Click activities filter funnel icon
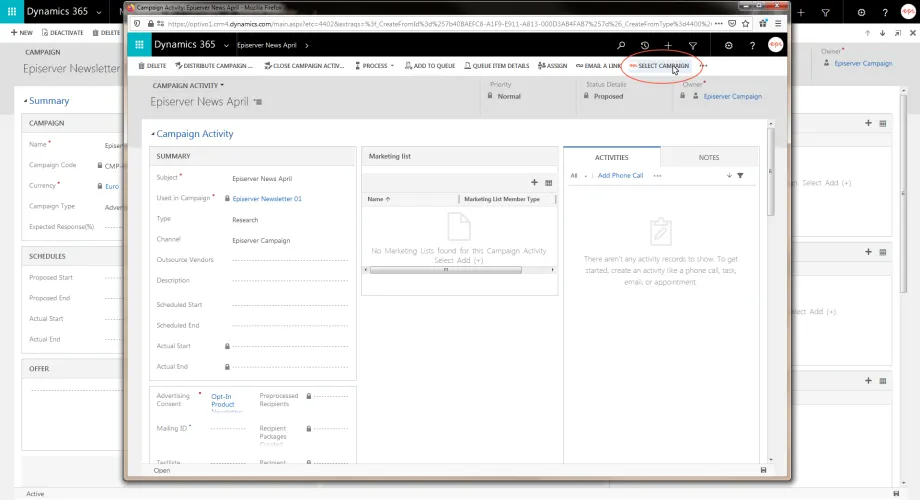920x500 pixels. (x=740, y=175)
